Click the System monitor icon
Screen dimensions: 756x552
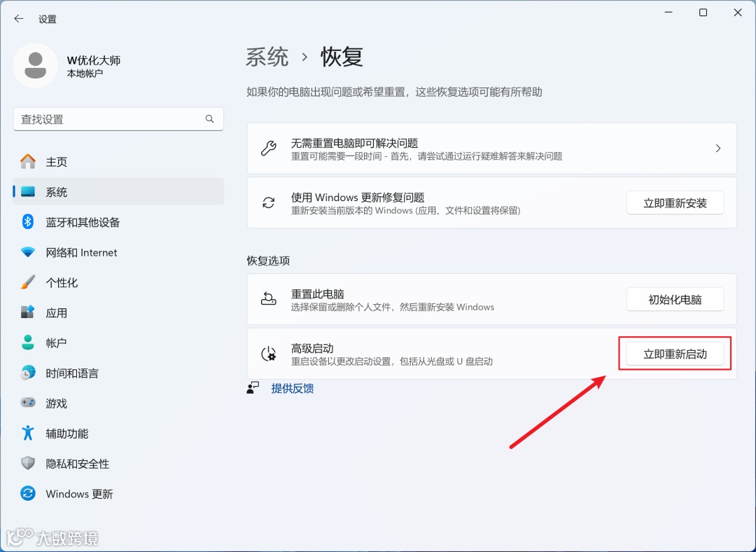(28, 192)
